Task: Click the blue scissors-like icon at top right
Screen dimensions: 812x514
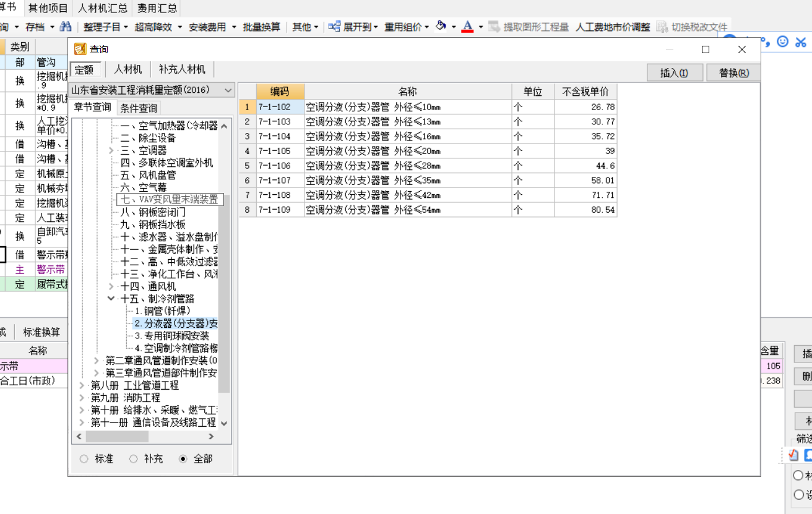Action: pyautogui.click(x=801, y=41)
